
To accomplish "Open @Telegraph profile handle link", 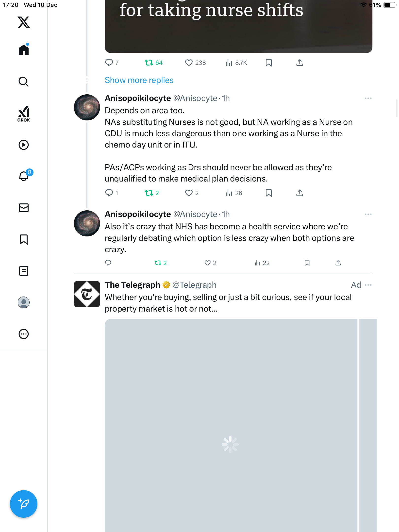I will [194, 285].
